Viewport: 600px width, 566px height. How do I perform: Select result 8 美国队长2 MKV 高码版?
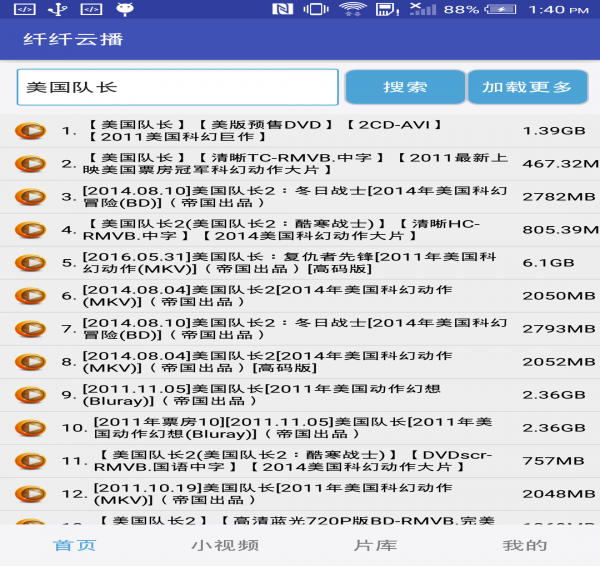point(267,362)
